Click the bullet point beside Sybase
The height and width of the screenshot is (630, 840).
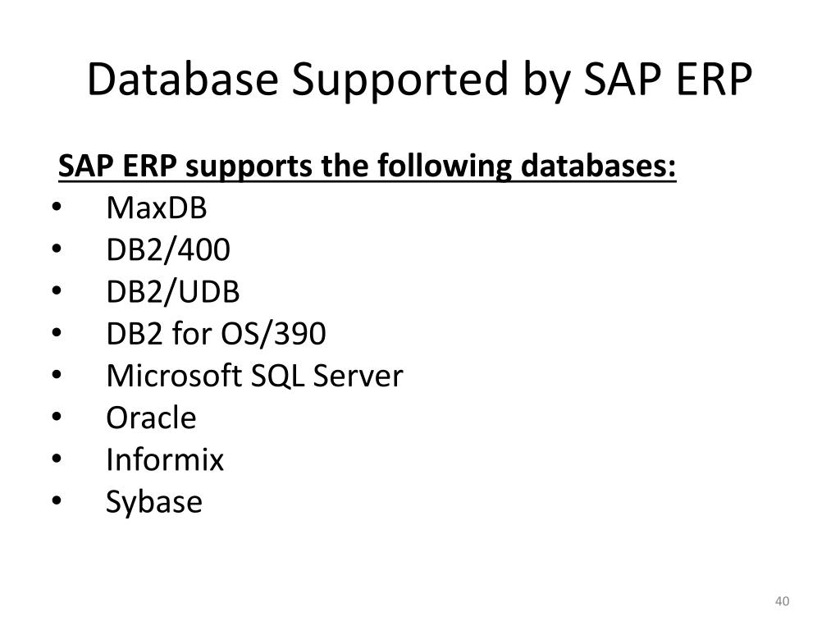pyautogui.click(x=57, y=500)
